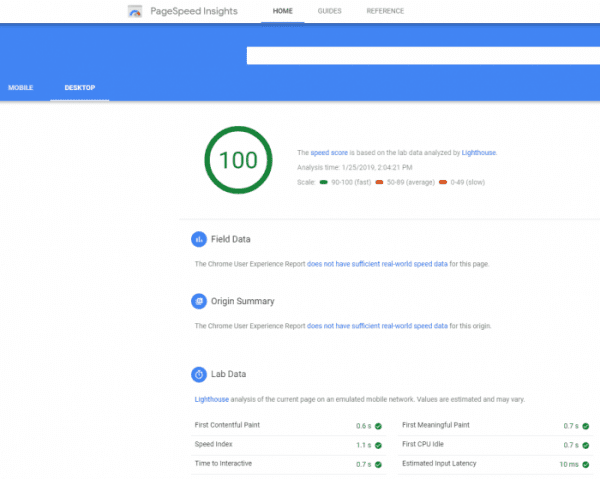
Task: Click green check beside Speed Index
Action: pos(378,445)
